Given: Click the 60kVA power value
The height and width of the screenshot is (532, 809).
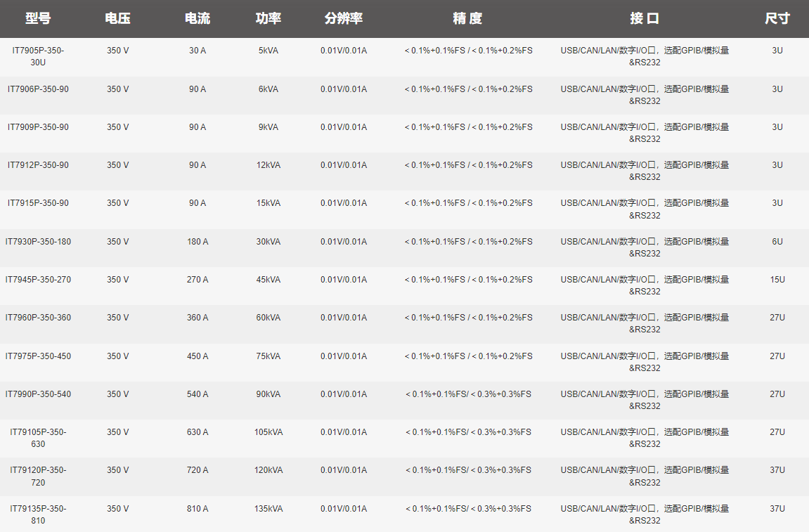Looking at the screenshot, I should pos(268,318).
